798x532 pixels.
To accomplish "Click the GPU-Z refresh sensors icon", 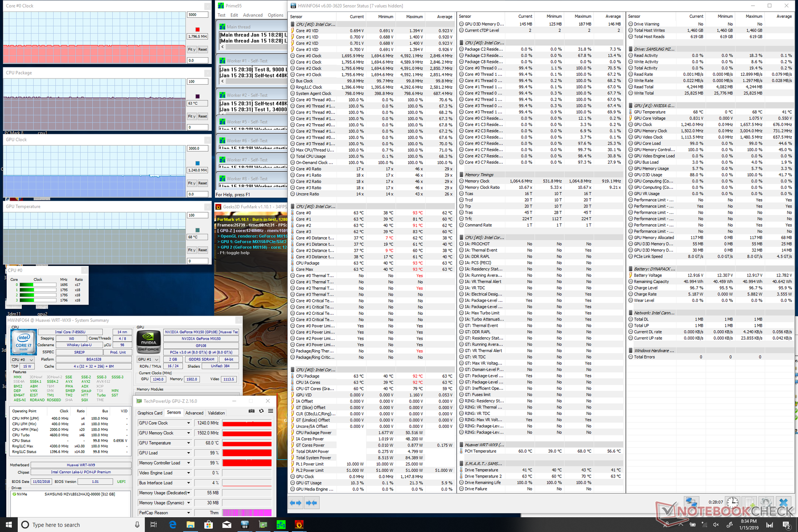I will (x=261, y=411).
